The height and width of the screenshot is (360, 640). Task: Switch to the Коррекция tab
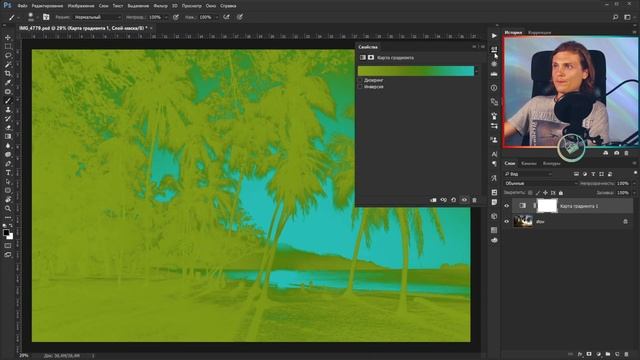tap(540, 32)
